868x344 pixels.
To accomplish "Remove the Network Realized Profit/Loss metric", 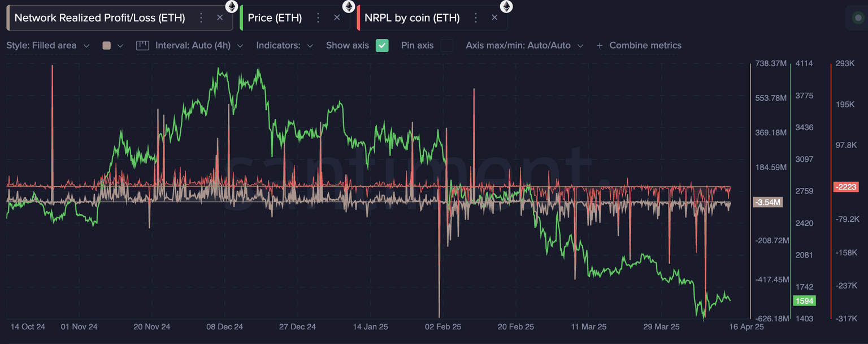I will [220, 18].
